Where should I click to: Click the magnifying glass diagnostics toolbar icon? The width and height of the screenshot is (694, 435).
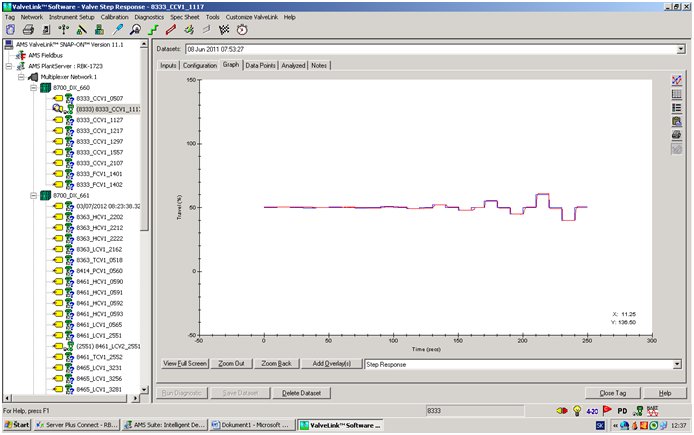tap(135, 30)
